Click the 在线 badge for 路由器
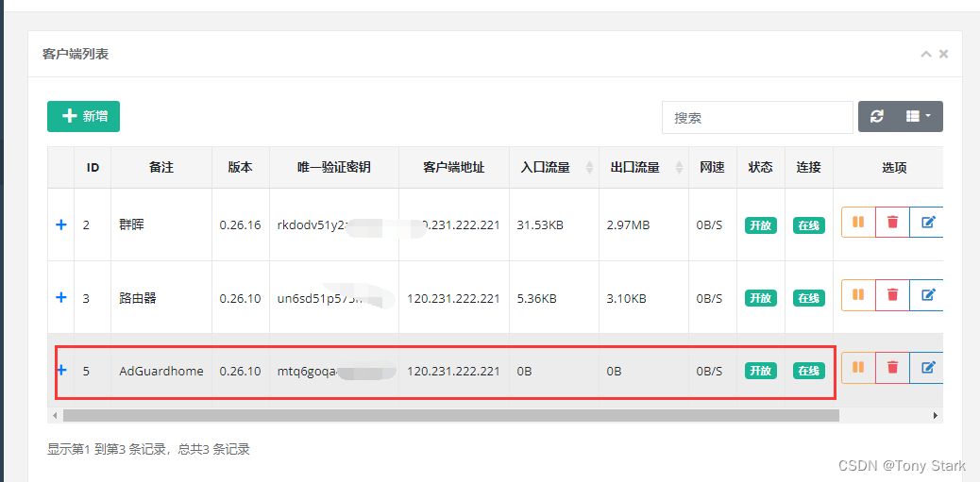Viewport: 980px width, 482px height. tap(809, 298)
